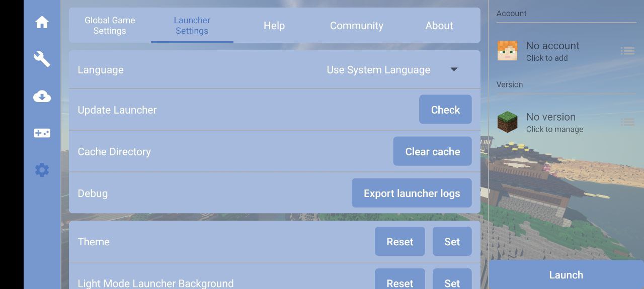Click the Version section header
This screenshot has height=289, width=644.
click(x=510, y=84)
